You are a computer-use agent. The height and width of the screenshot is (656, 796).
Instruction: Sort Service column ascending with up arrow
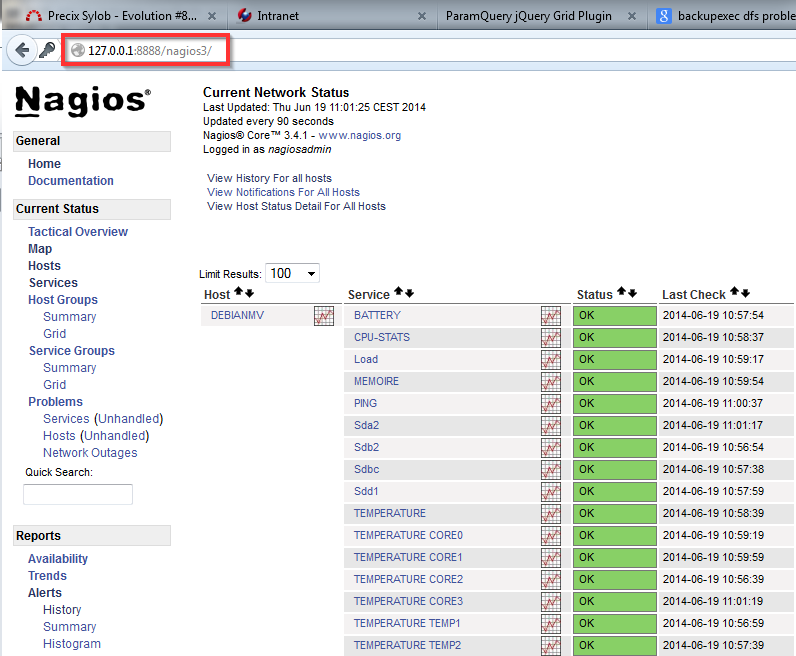[399, 291]
